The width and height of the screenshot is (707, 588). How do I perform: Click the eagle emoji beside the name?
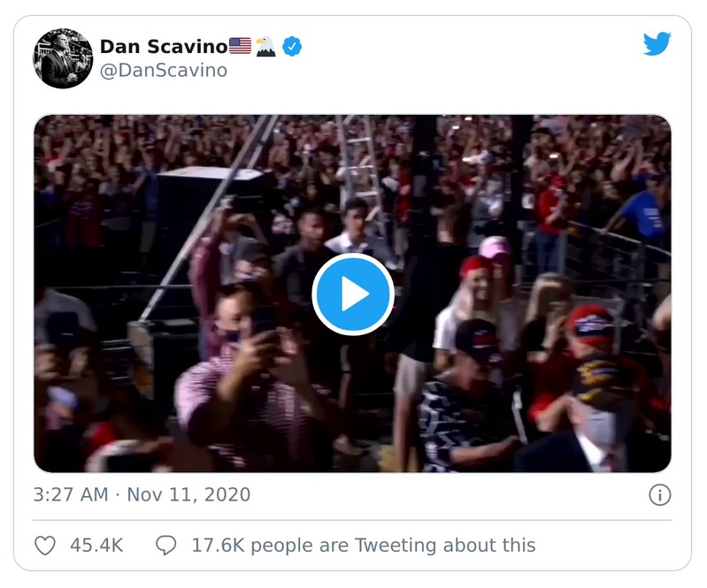tap(265, 46)
